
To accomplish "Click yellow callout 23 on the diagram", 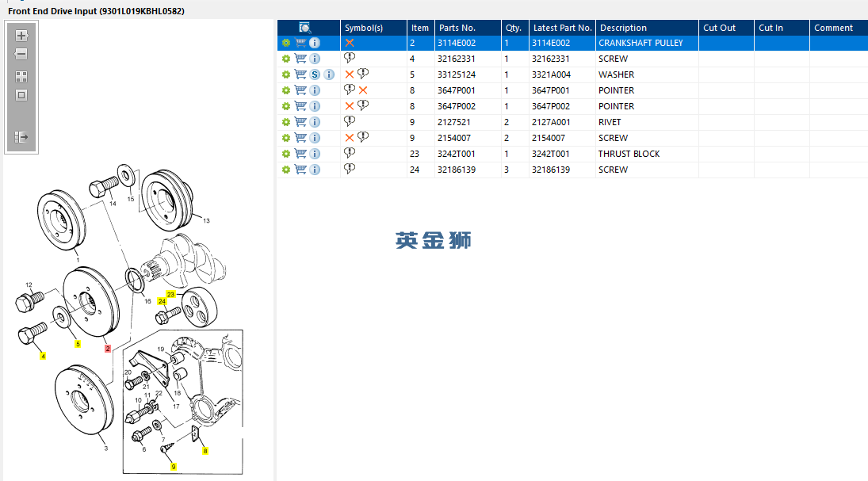I will point(170,295).
